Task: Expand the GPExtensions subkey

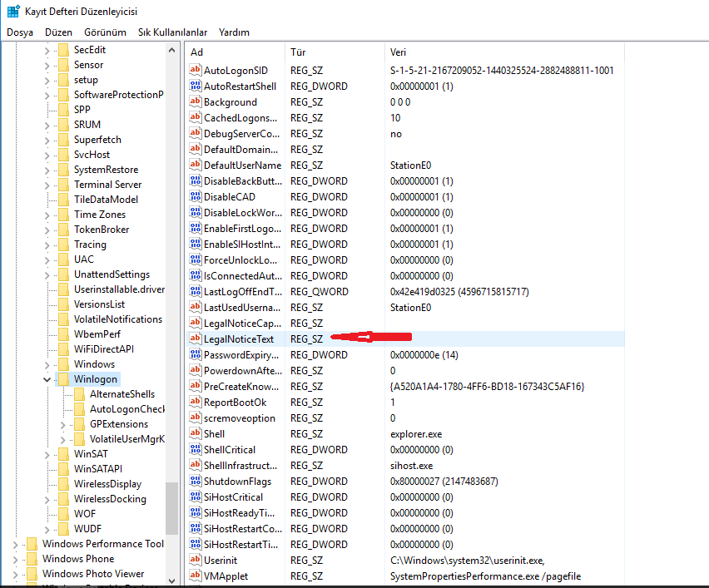Action: point(63,425)
